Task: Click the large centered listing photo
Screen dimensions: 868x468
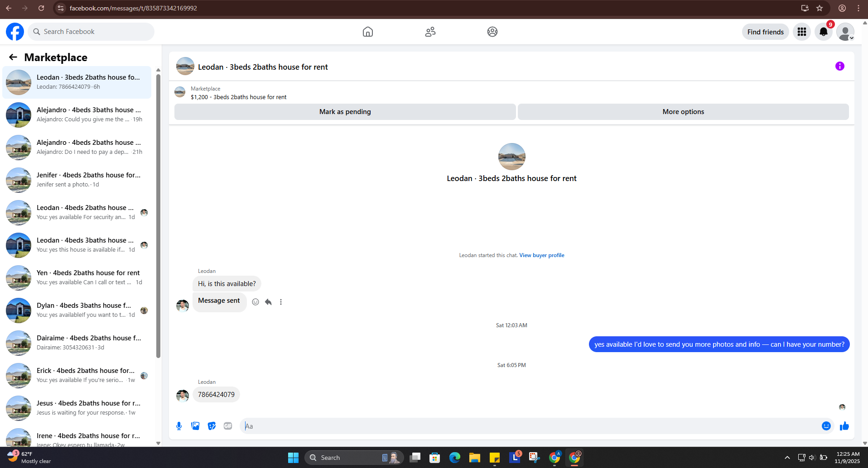Action: [x=512, y=157]
